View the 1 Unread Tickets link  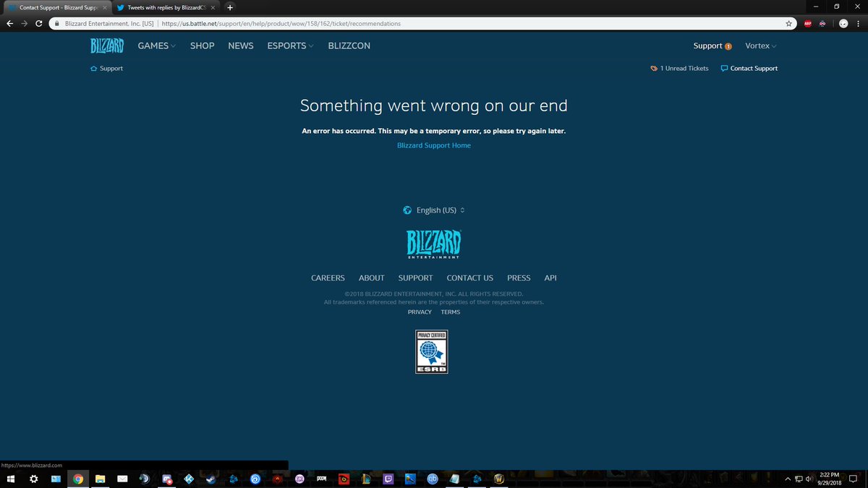[x=679, y=69]
